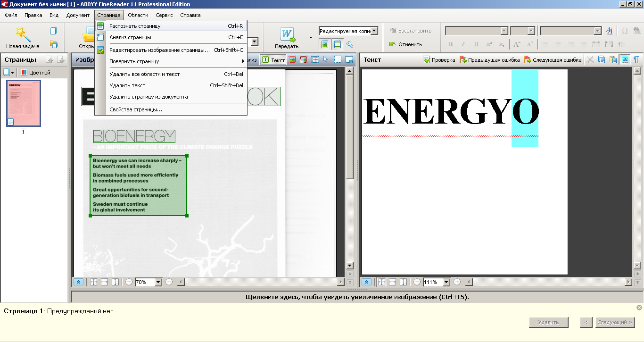Click the A-with-underline style editor icon
The width and height of the screenshot is (644, 342).
point(609,31)
